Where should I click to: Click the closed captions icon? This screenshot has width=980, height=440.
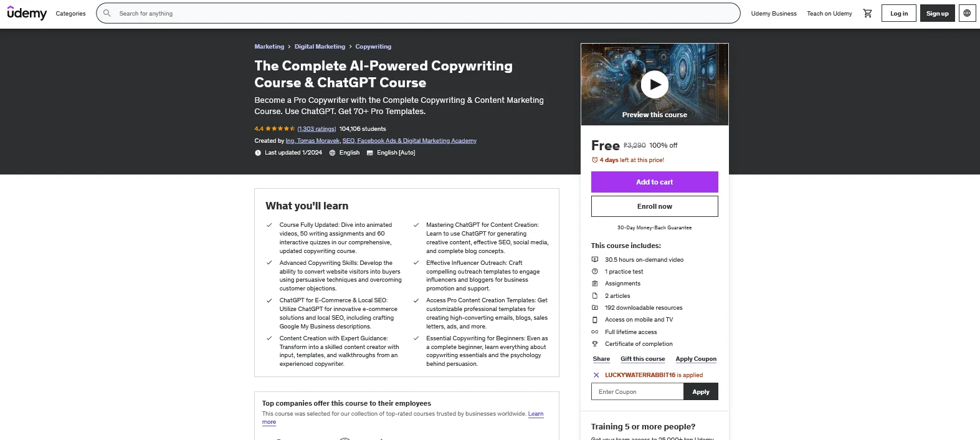point(370,153)
